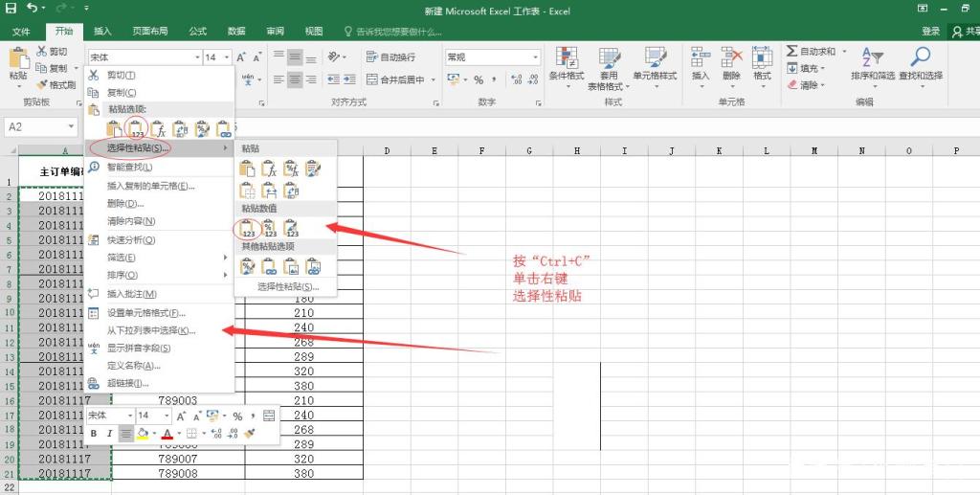
Task: Open the font size dropdown in the ribbon
Action: coord(226,56)
